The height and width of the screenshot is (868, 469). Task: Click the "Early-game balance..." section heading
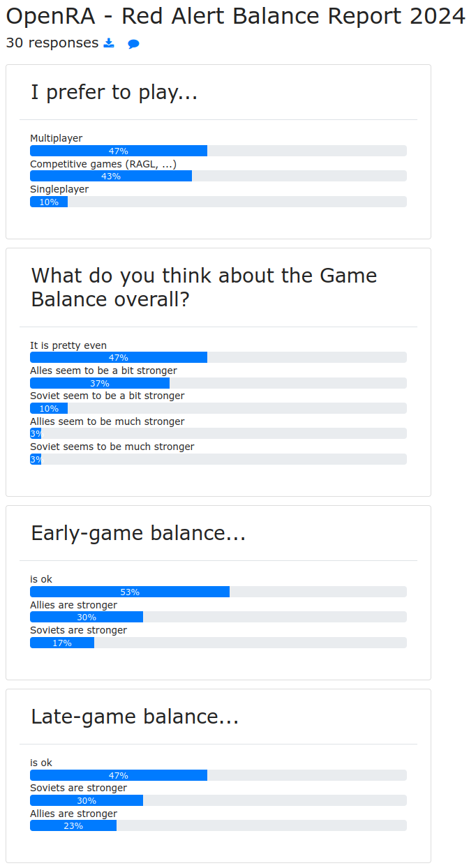coord(138,533)
